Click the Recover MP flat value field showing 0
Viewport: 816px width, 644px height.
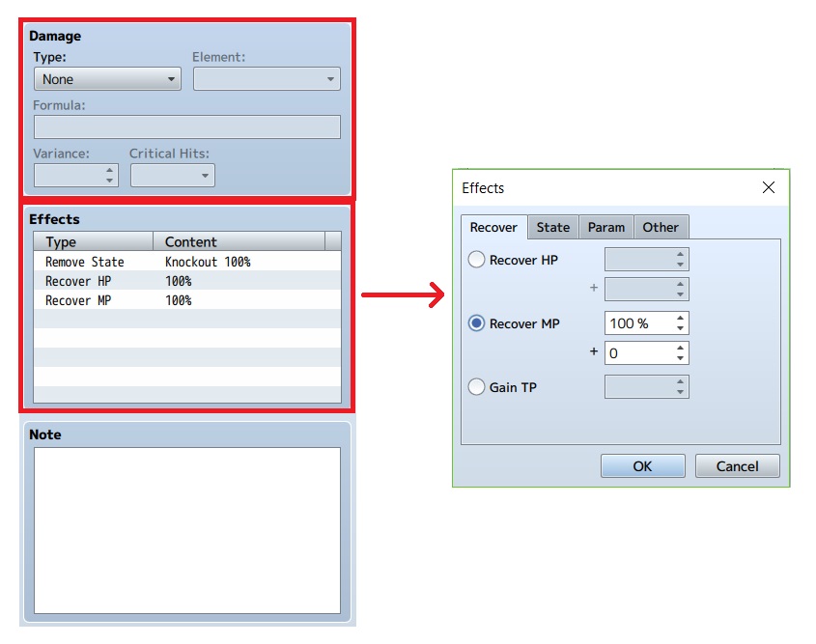646,353
